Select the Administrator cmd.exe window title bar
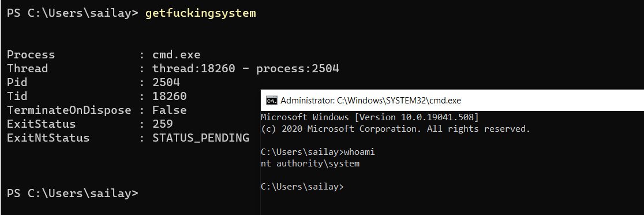The image size is (644, 215). (452, 101)
